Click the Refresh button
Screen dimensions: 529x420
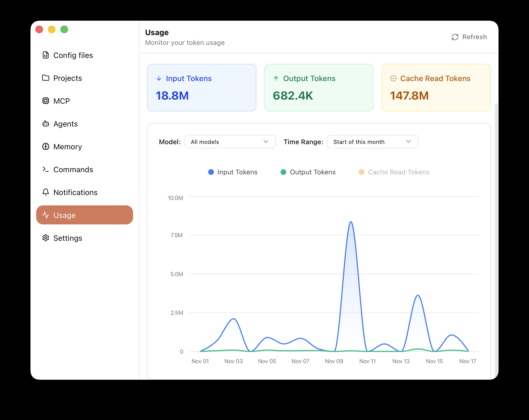tap(469, 37)
